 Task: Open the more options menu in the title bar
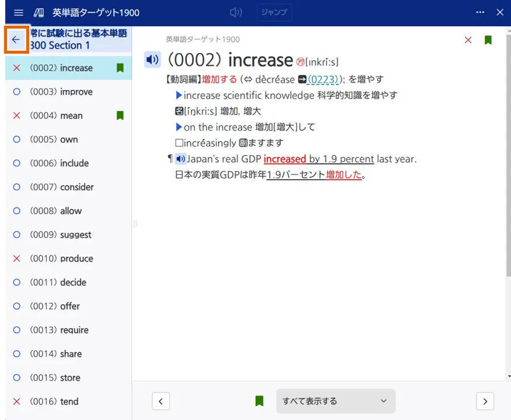480,12
